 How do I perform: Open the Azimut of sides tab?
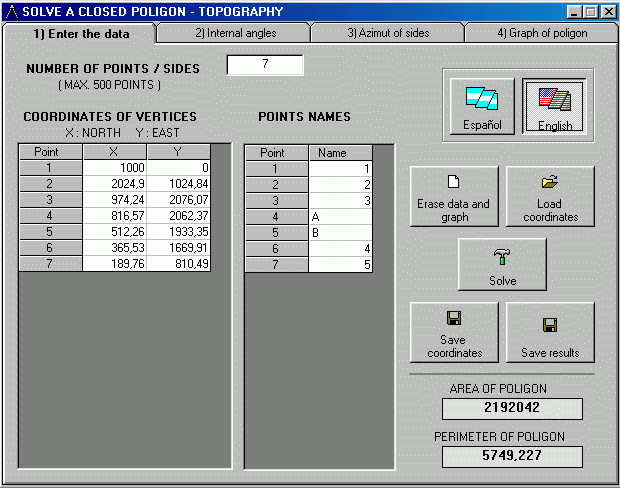point(388,33)
